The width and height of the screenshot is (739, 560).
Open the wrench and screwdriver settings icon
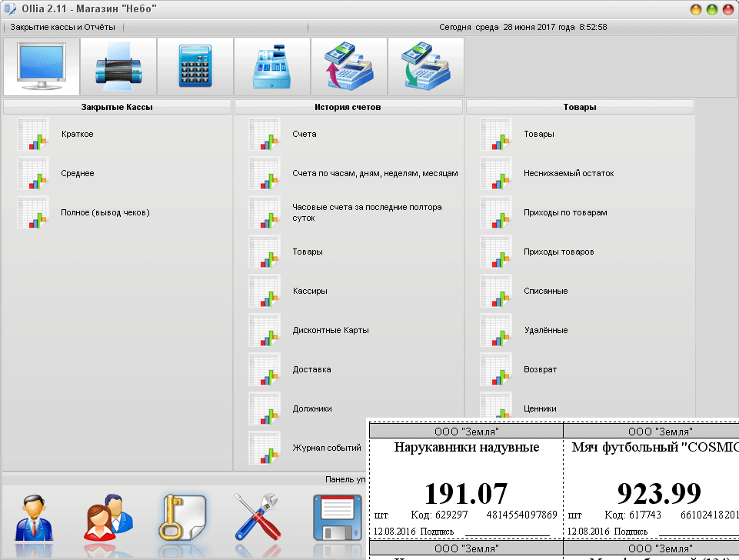[x=258, y=518]
